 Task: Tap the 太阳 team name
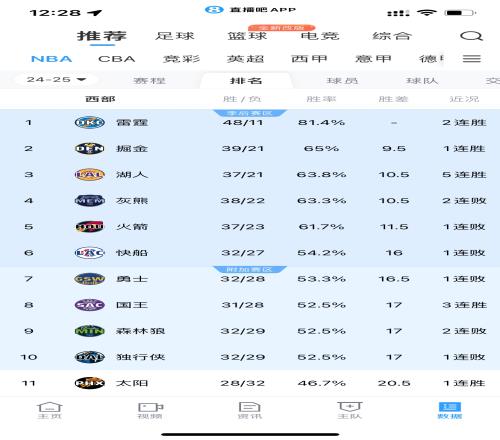coord(132,383)
